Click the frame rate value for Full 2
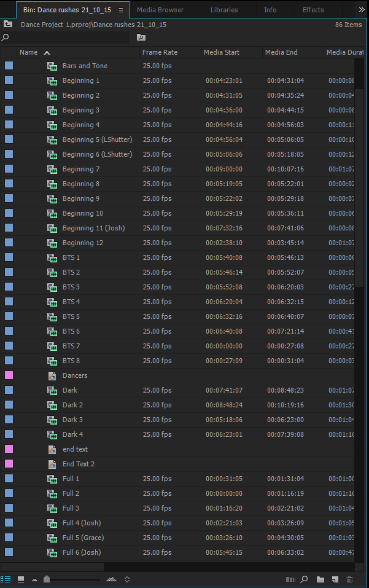 [x=157, y=493]
